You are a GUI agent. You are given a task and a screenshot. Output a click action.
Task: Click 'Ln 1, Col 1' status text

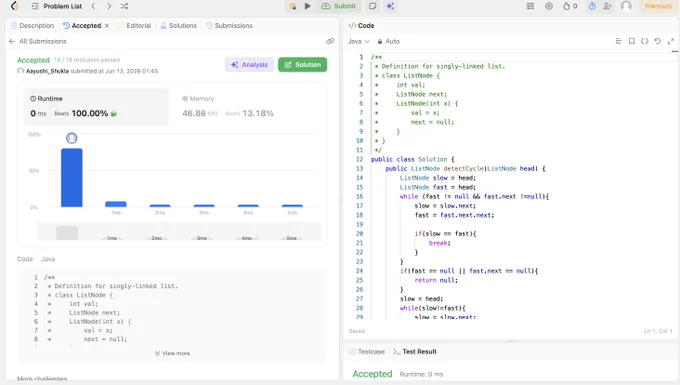[x=658, y=331]
